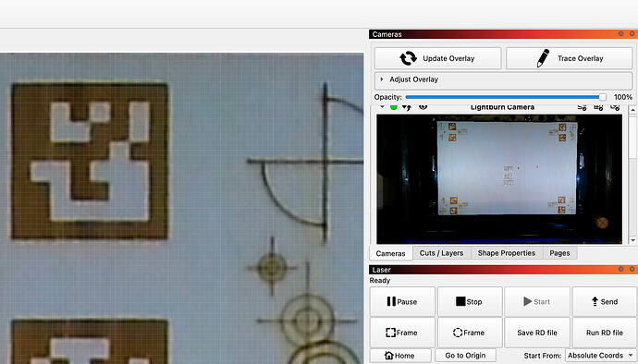
Task: Click the Trace Overlay button
Action: (570, 58)
